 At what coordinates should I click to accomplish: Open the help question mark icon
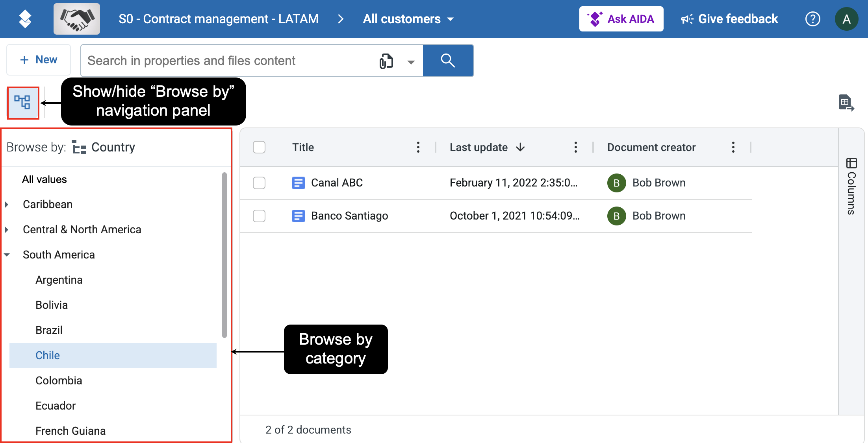point(812,19)
